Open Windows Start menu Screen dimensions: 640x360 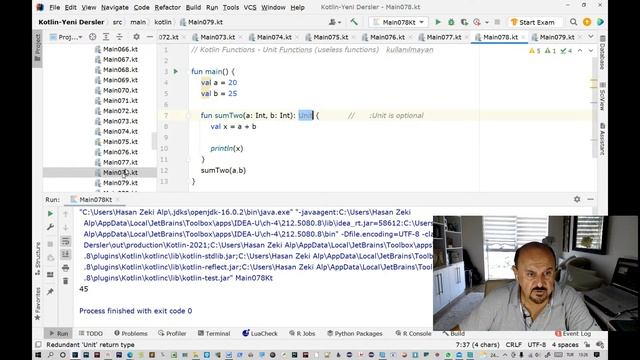38,355
